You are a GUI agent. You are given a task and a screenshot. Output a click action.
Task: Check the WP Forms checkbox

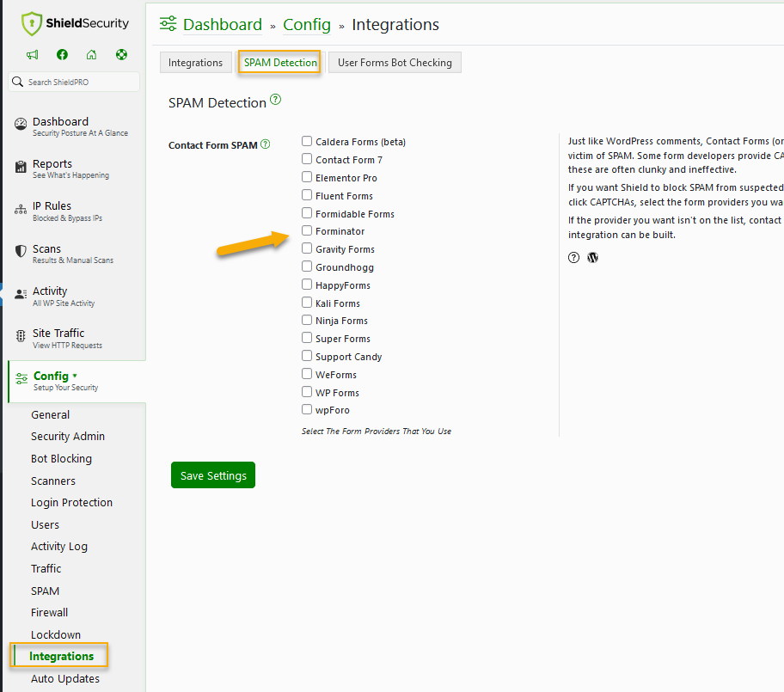(307, 392)
